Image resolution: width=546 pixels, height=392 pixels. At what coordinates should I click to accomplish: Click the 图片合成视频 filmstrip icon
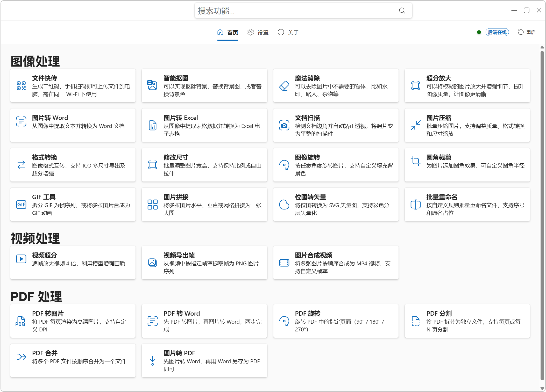284,263
